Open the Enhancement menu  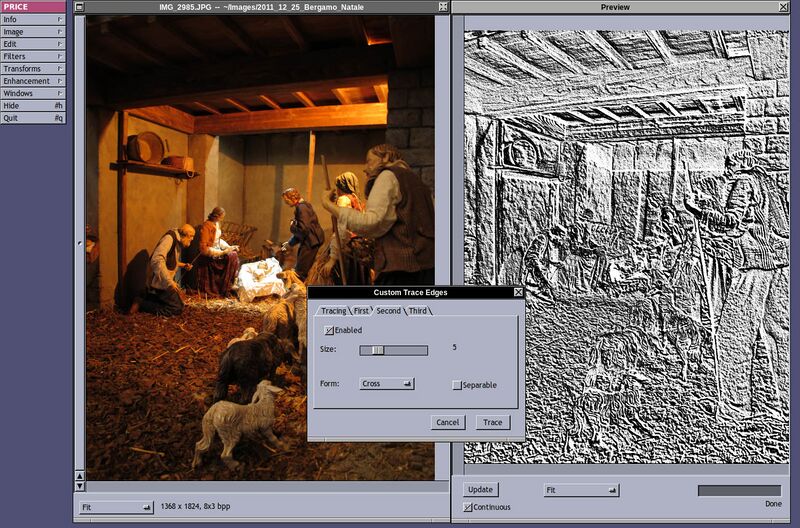click(33, 81)
